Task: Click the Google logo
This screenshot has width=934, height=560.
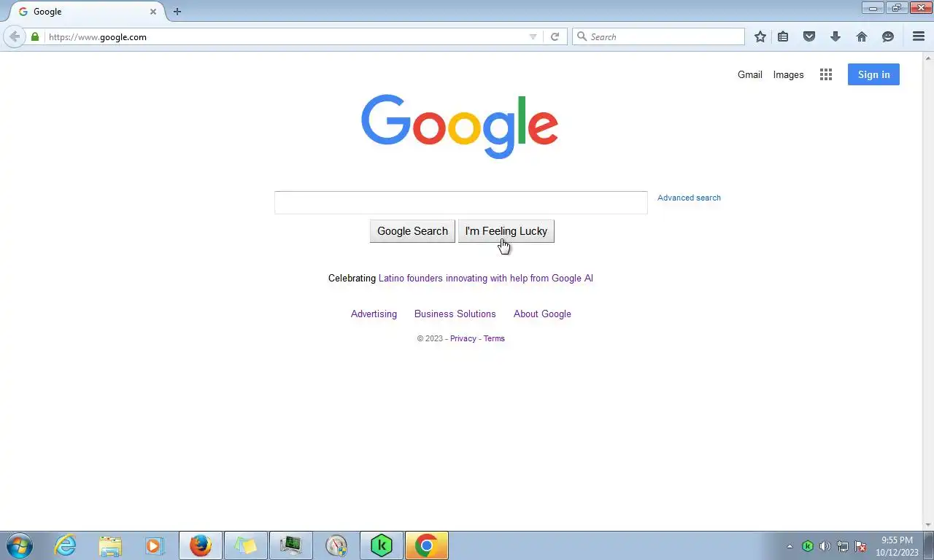Action: pyautogui.click(x=460, y=126)
